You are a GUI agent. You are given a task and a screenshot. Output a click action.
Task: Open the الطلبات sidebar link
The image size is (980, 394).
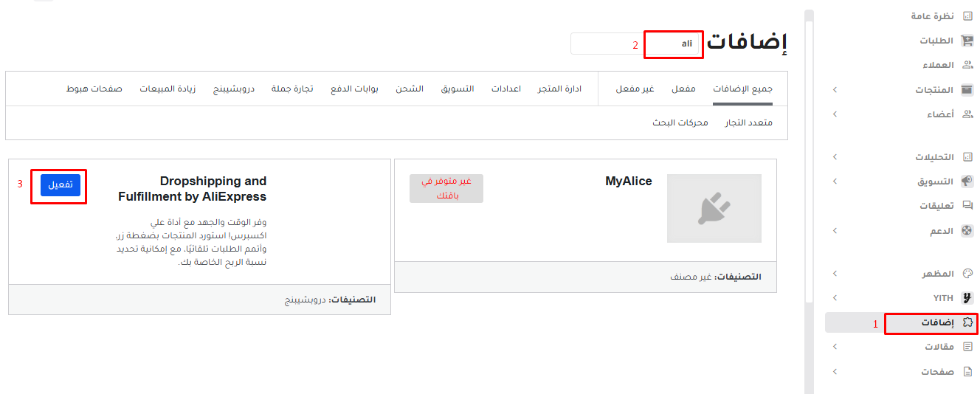coord(936,41)
